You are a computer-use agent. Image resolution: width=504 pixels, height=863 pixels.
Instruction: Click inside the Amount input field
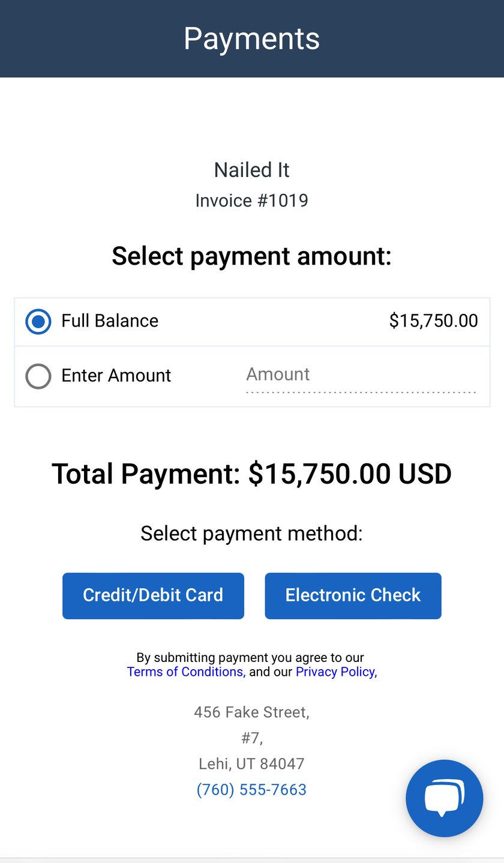coord(360,376)
